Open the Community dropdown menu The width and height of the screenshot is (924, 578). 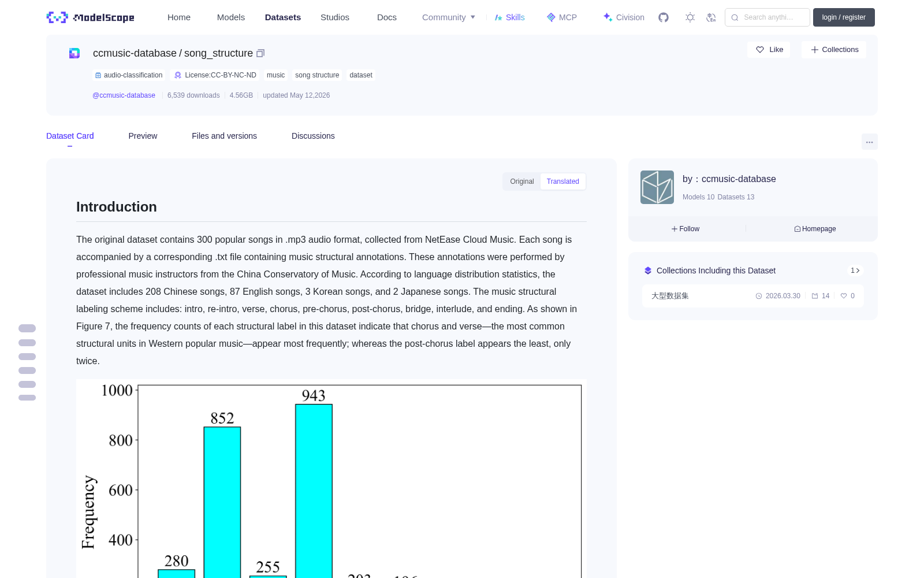(449, 17)
